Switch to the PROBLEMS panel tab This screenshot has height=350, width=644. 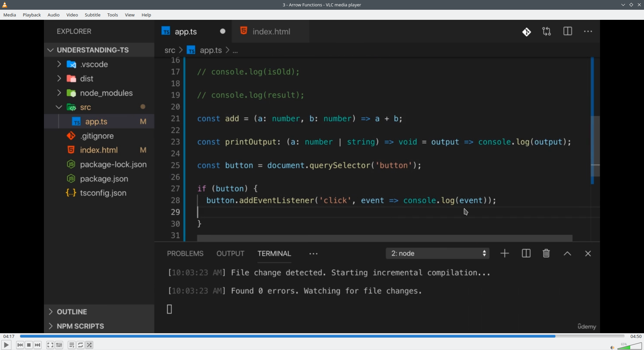click(185, 254)
